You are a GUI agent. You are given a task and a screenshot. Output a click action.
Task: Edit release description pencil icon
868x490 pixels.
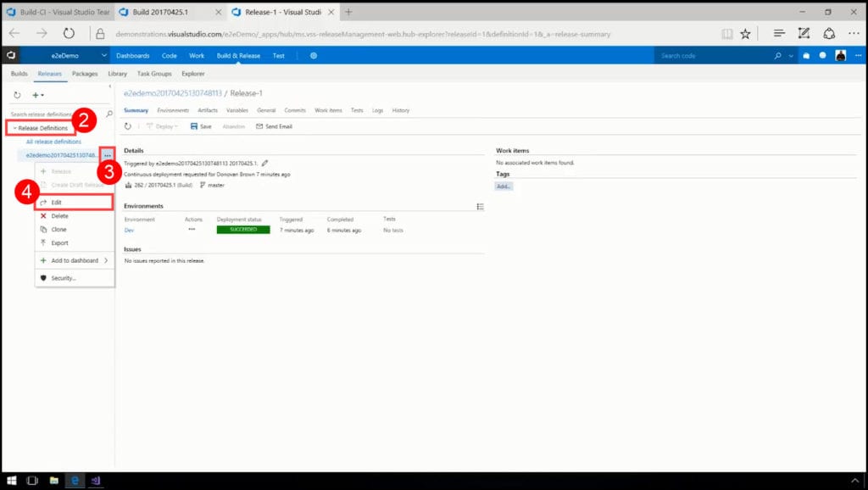point(264,164)
